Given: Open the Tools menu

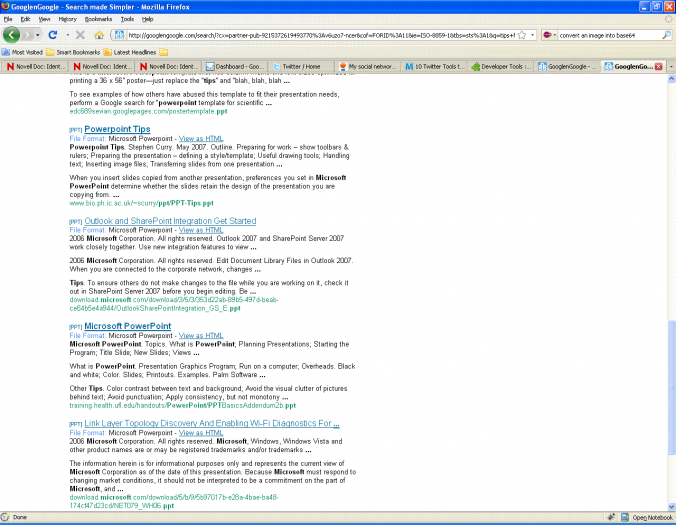Looking at the screenshot, I should click(127, 19).
